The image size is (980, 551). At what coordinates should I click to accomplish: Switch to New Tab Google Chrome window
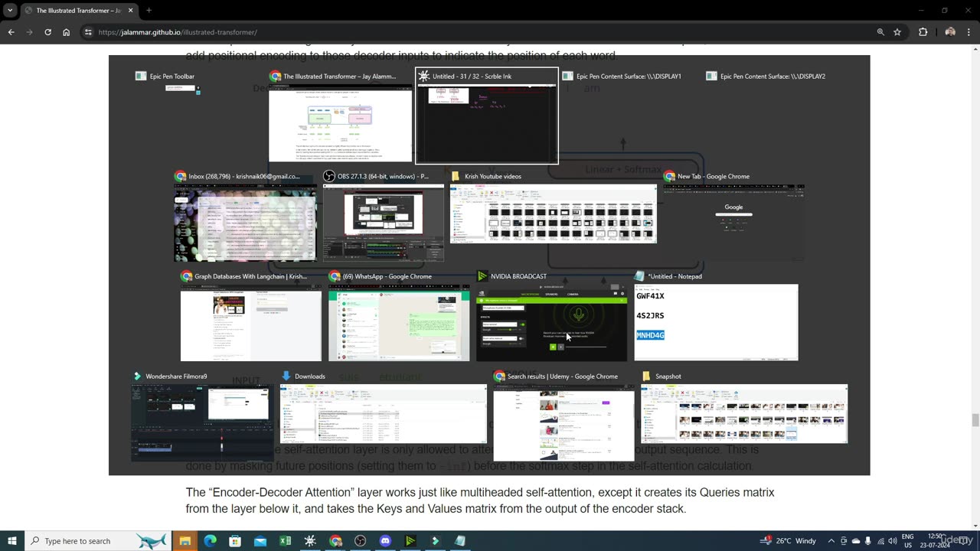[x=733, y=217]
